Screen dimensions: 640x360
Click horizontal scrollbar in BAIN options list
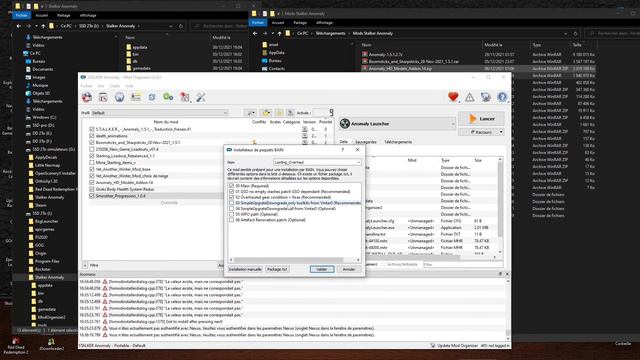289,260
